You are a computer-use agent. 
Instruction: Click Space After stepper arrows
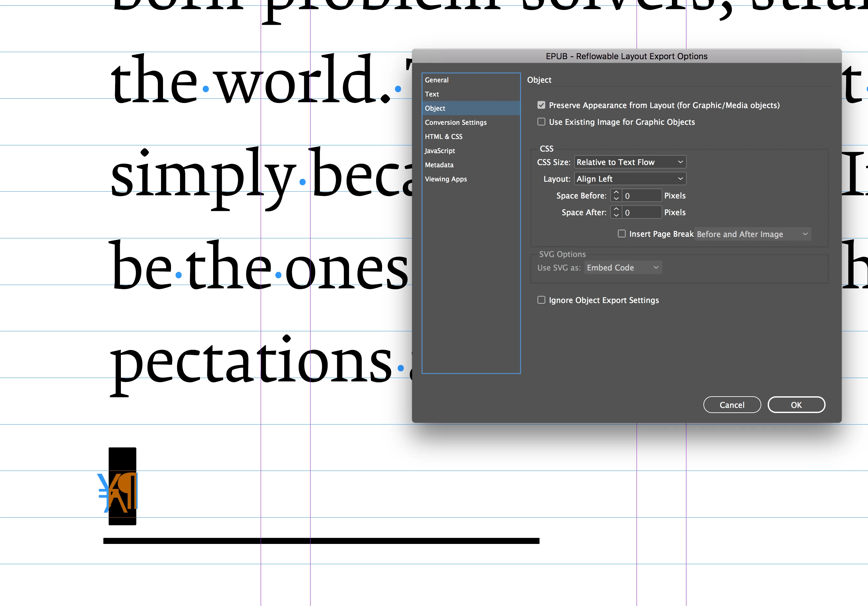tap(616, 212)
